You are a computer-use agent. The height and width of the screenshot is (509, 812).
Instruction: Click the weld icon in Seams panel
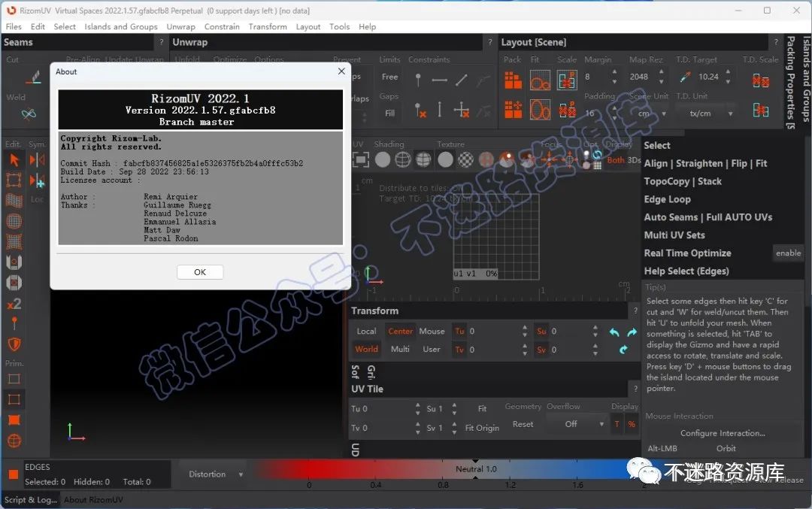(x=29, y=114)
